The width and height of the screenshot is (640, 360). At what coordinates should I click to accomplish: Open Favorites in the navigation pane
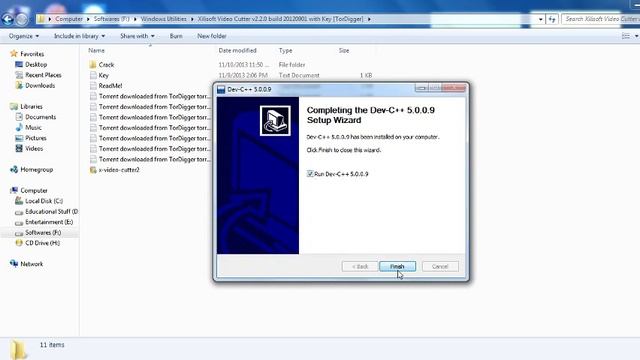tap(32, 54)
